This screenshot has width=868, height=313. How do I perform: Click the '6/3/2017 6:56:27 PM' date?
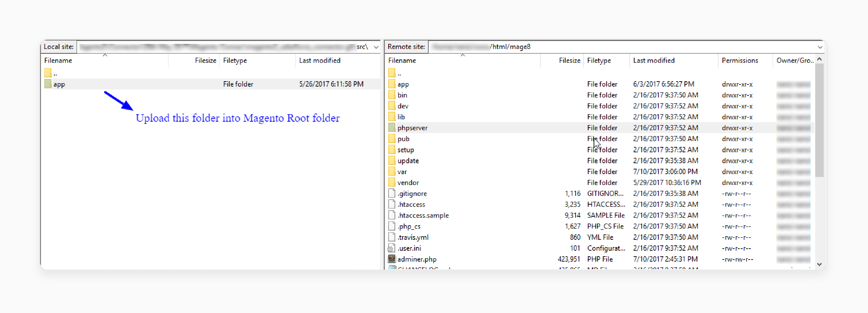[x=663, y=84]
